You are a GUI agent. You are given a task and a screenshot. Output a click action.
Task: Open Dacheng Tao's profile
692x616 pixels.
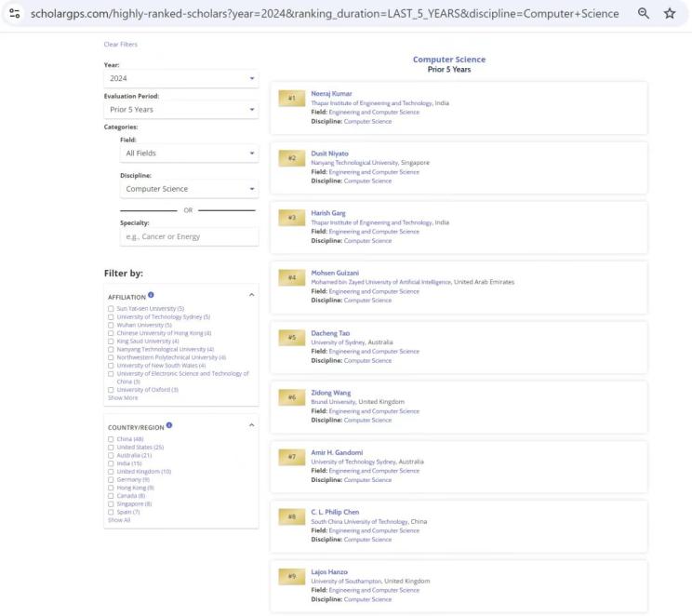(x=330, y=333)
